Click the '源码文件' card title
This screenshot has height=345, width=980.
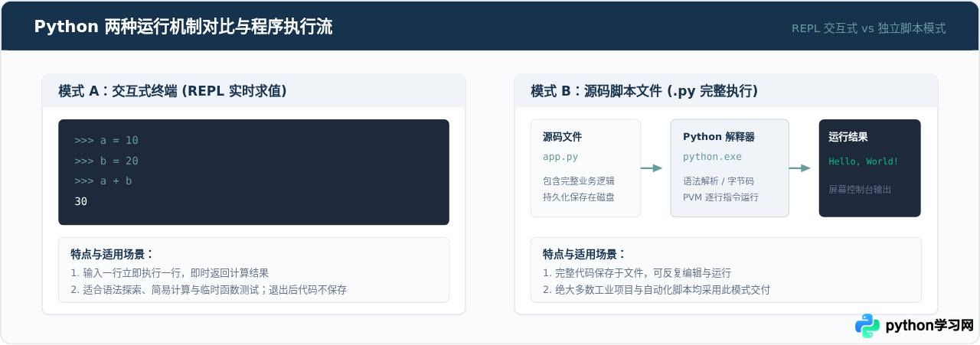tap(563, 137)
